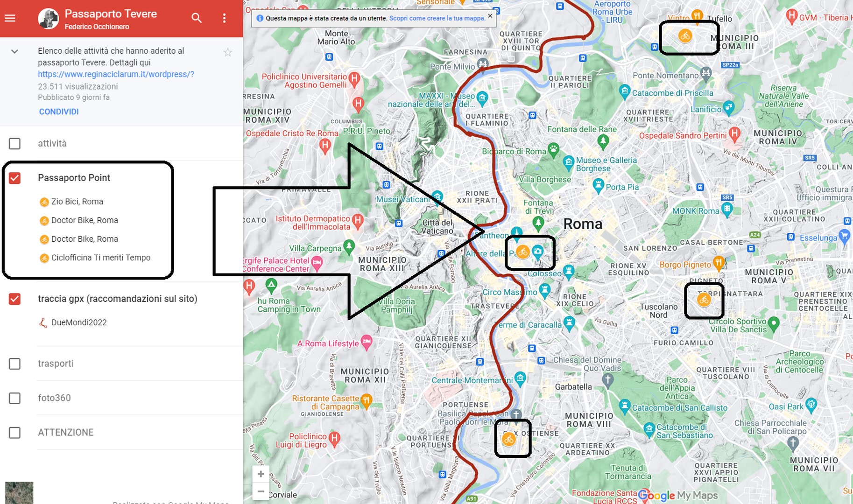
Task: Open 'Scopri come creare la tua mappa' link
Action: 437,18
